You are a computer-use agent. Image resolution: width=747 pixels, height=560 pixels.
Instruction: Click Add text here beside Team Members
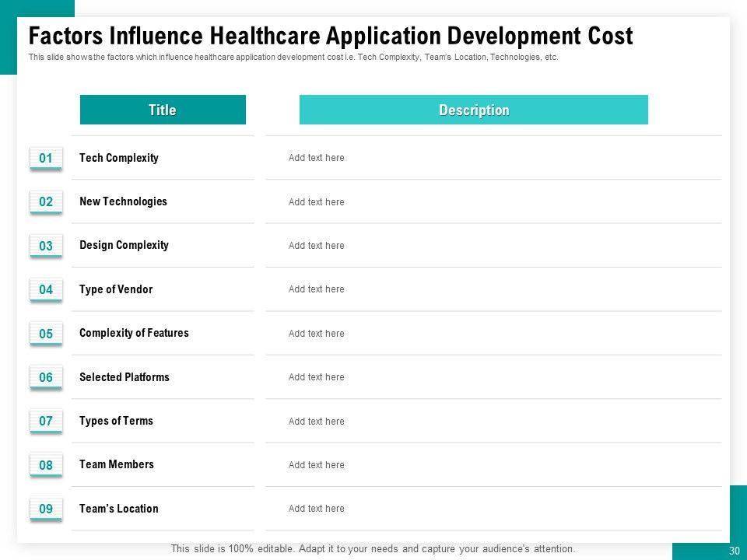coord(316,465)
